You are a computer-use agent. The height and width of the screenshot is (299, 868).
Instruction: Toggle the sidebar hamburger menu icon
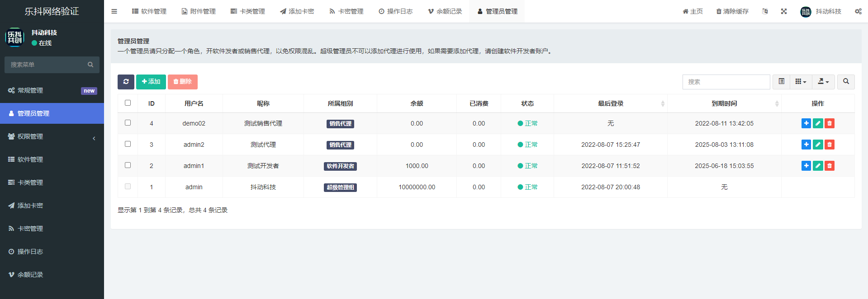114,11
